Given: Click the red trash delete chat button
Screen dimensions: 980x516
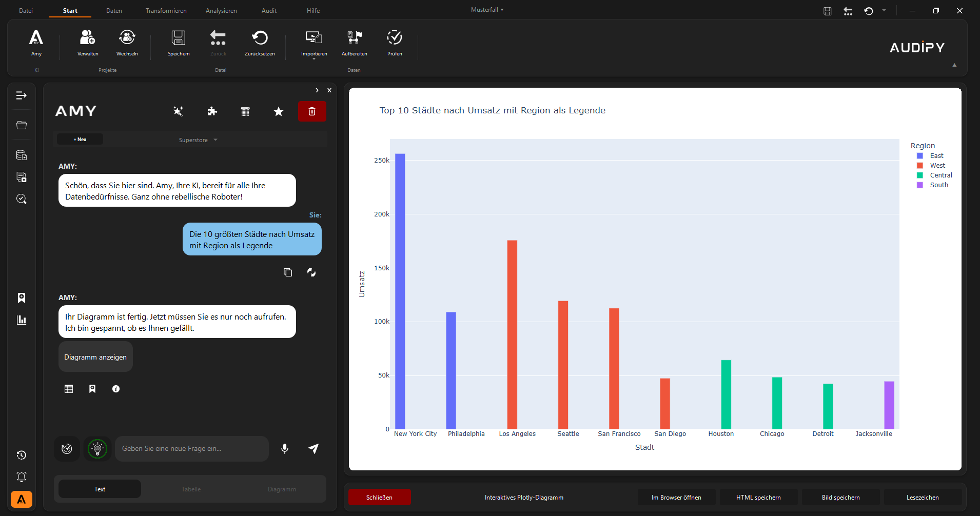Looking at the screenshot, I should click(311, 111).
